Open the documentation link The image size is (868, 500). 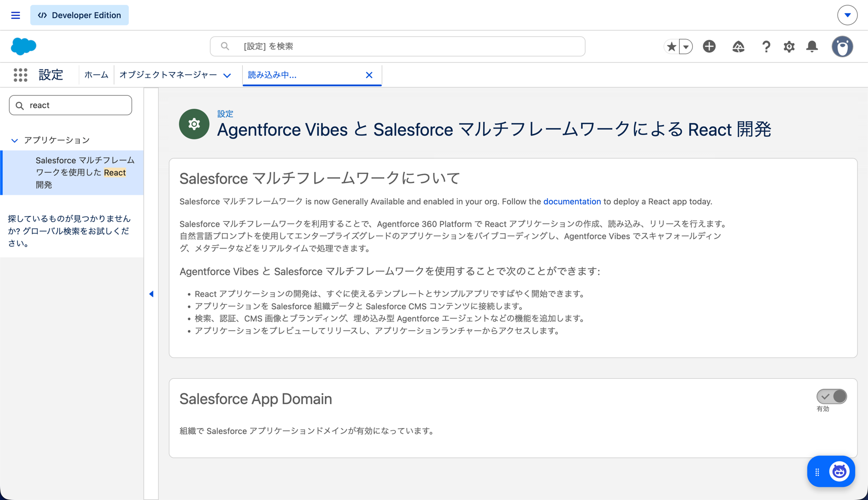click(572, 202)
